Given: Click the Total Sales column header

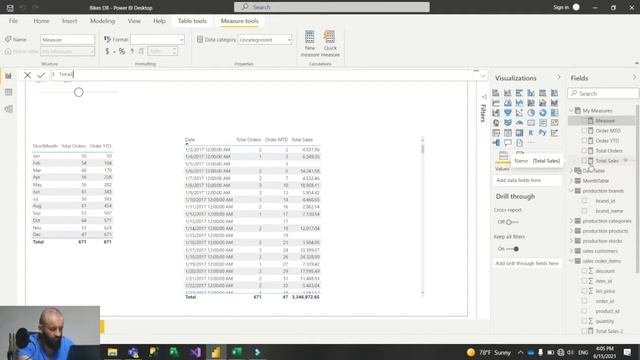Looking at the screenshot, I should coord(302,140).
